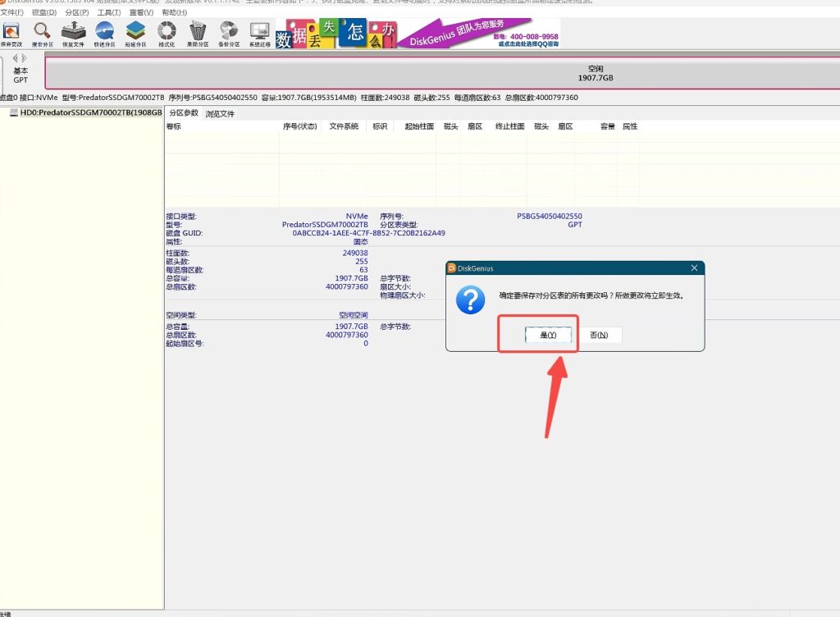Click the 删除分区 (Delete Partition) trash icon
The width and height of the screenshot is (840, 617).
[x=198, y=34]
